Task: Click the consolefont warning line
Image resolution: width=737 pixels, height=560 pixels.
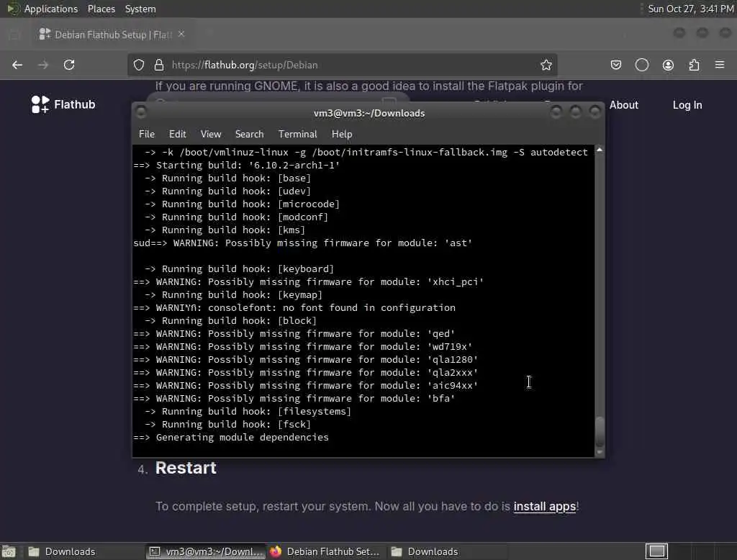Action: pos(294,307)
